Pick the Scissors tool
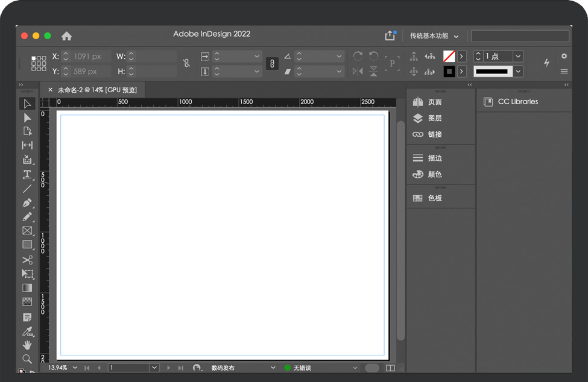This screenshot has height=382, width=588. 27,260
